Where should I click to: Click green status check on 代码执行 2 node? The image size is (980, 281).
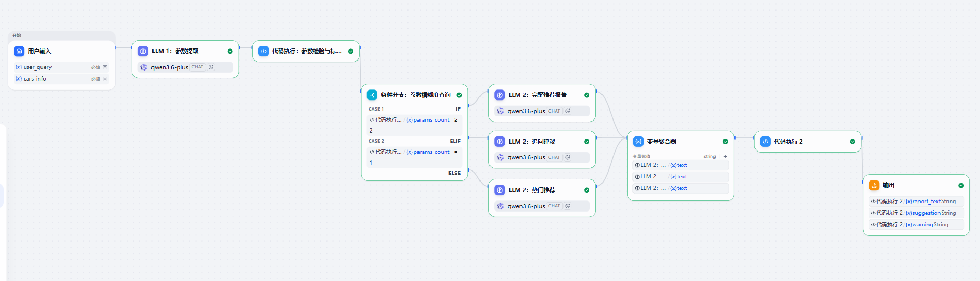(x=852, y=142)
